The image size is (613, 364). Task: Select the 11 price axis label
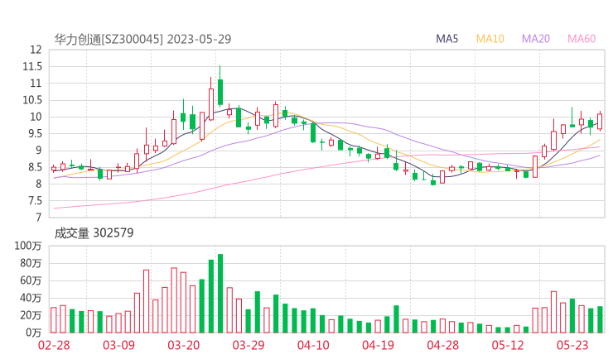point(36,84)
